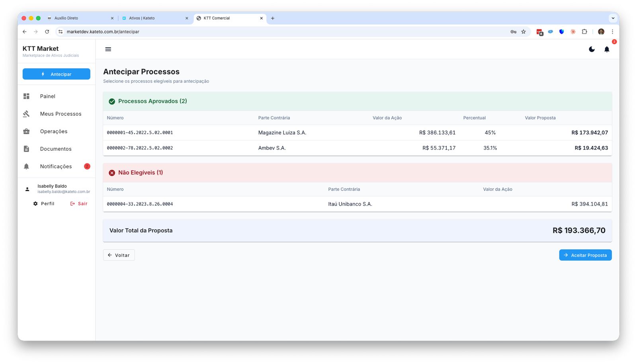Toggle dark mode with the moon icon
Image resolution: width=637 pixels, height=364 pixels.
pos(592,49)
